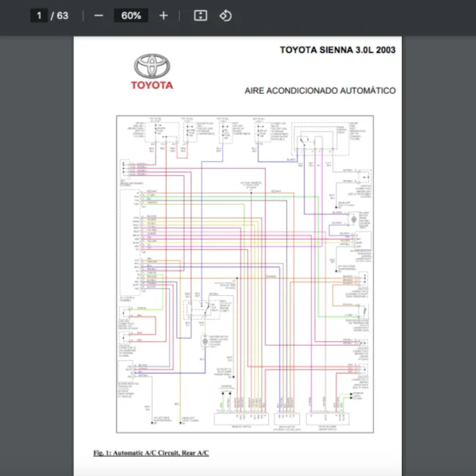Click the Toyota emblem logo on the page
The height and width of the screenshot is (476, 476).
coord(152,66)
